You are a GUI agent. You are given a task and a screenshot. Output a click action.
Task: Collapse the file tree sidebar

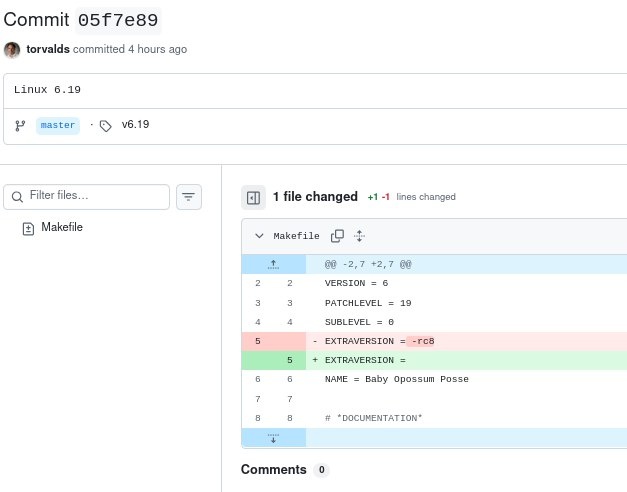tap(254, 198)
